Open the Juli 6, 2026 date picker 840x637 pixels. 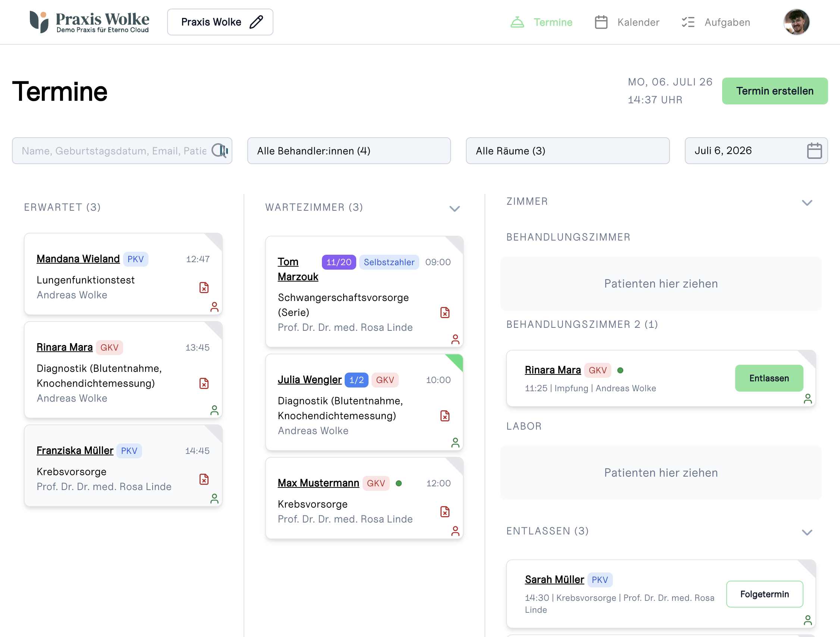coord(756,151)
